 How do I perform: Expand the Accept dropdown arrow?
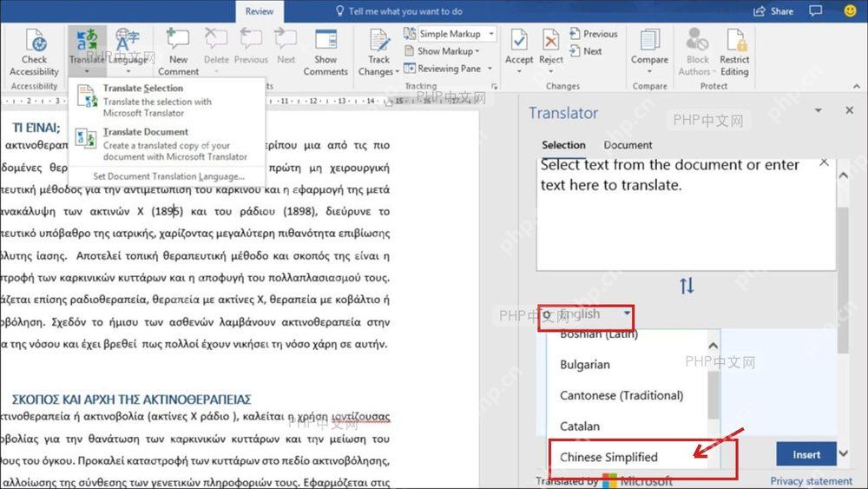[x=519, y=71]
